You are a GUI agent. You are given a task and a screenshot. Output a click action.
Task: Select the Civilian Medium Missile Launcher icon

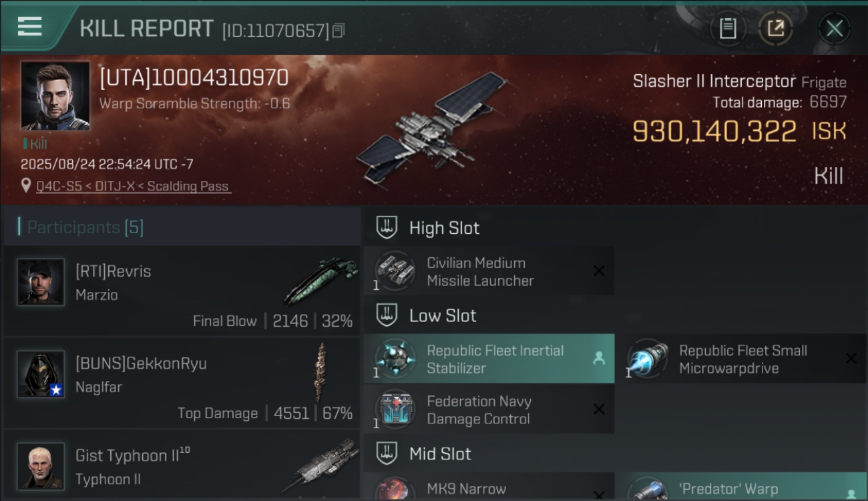click(x=395, y=271)
